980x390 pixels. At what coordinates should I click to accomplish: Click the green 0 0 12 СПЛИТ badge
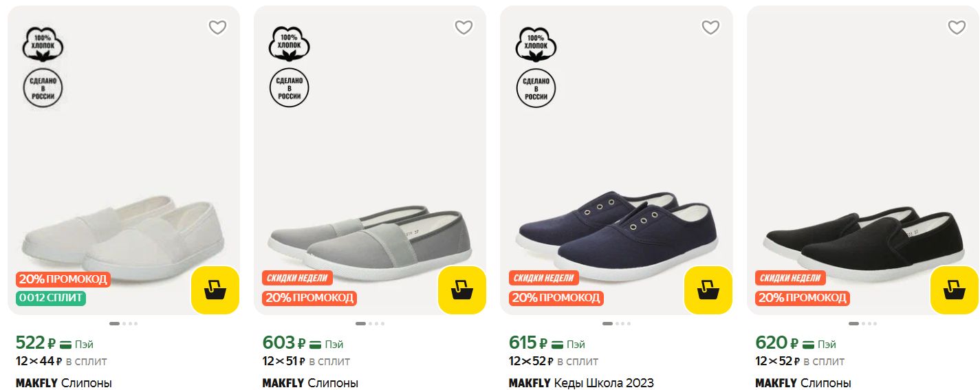coord(51,298)
